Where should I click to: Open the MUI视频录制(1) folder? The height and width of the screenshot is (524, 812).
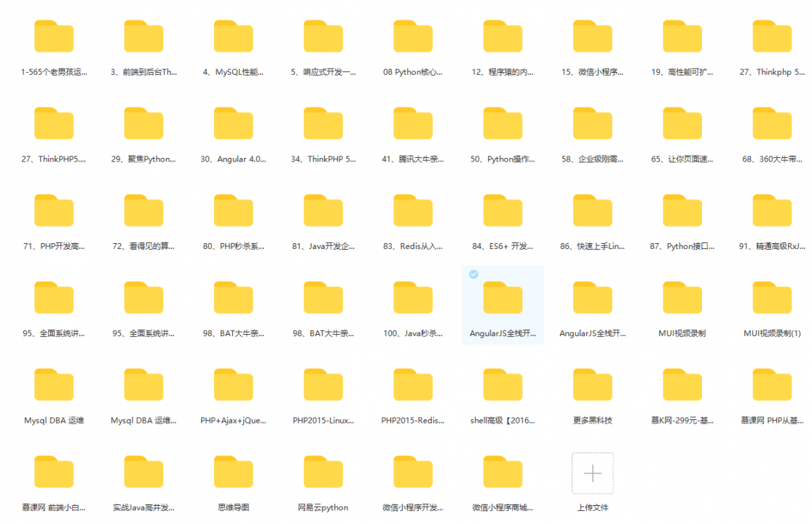(x=772, y=298)
